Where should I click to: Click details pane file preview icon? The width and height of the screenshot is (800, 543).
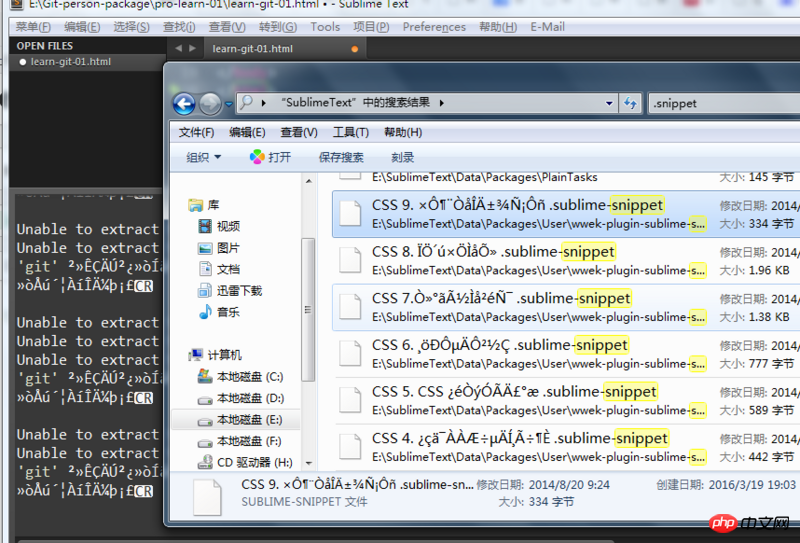[207, 498]
